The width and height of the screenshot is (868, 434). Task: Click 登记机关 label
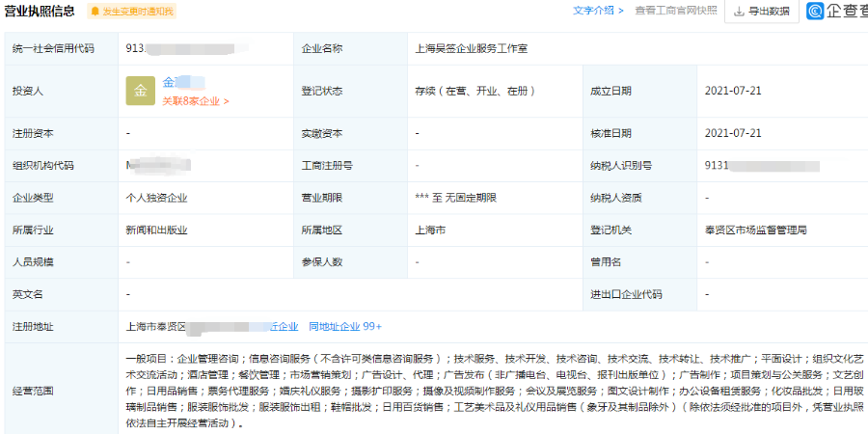611,230
